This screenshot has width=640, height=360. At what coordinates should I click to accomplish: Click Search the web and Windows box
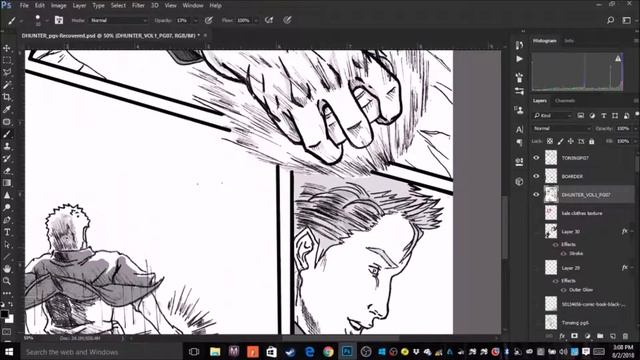(100, 352)
